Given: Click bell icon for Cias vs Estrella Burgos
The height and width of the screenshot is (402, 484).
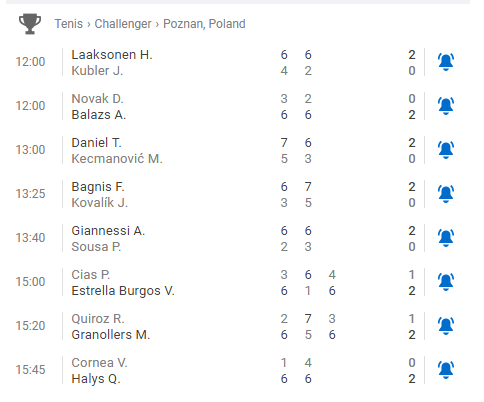Looking at the screenshot, I should coord(446,282).
